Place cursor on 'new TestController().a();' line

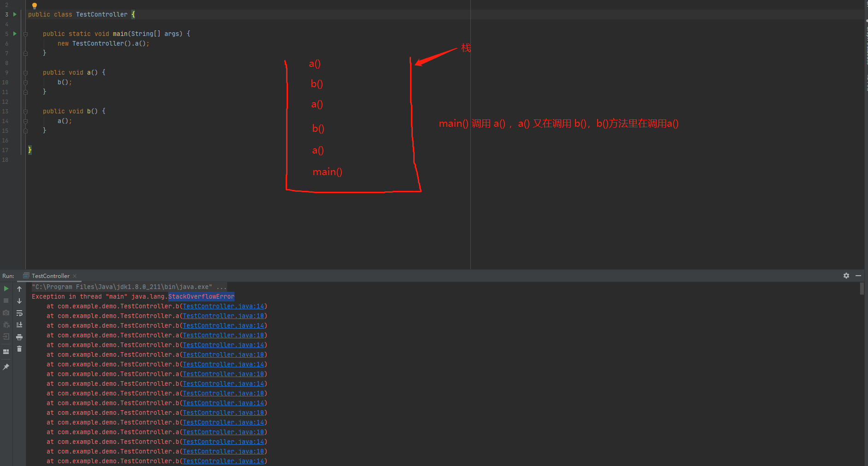pyautogui.click(x=103, y=44)
